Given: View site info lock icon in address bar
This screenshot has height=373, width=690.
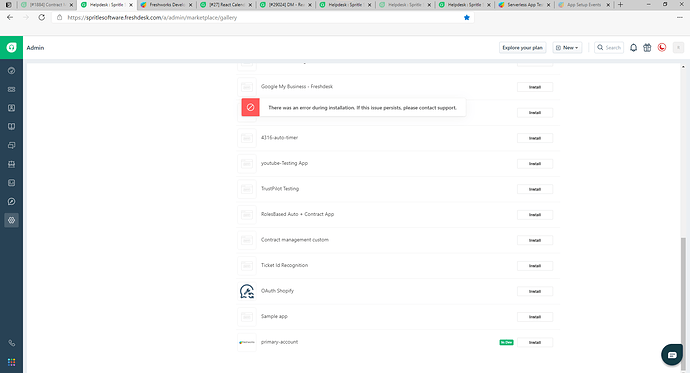Looking at the screenshot, I should [x=59, y=18].
